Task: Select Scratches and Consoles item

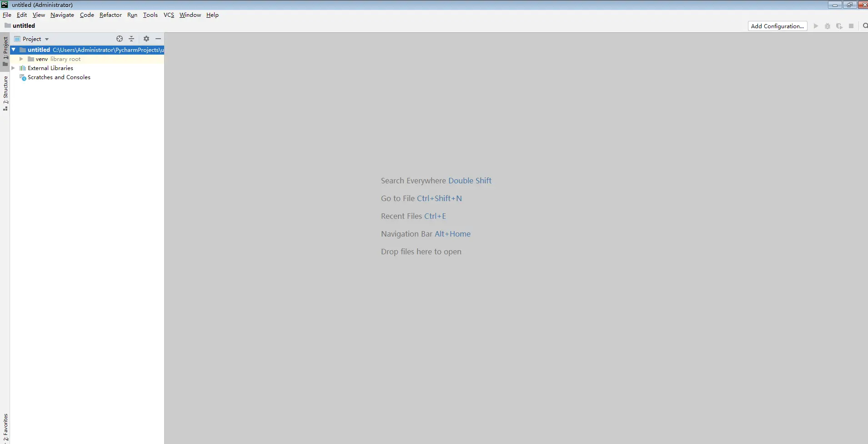Action: [x=59, y=77]
